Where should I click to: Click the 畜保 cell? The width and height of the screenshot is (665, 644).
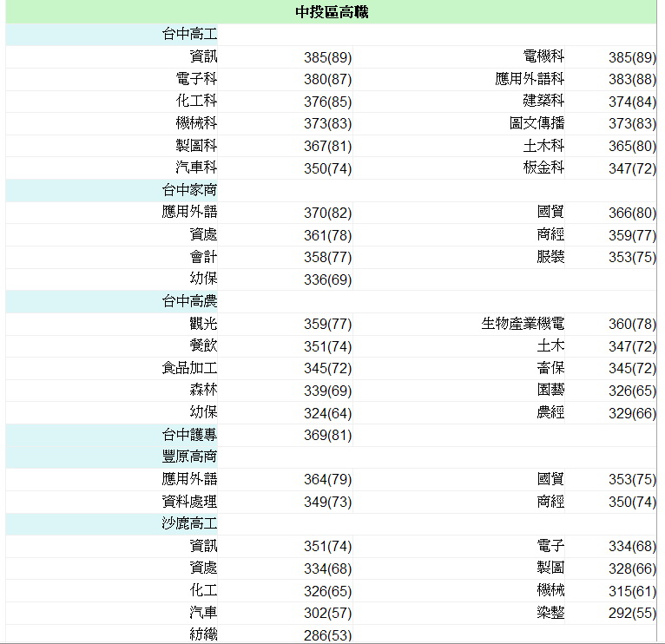[x=550, y=368]
